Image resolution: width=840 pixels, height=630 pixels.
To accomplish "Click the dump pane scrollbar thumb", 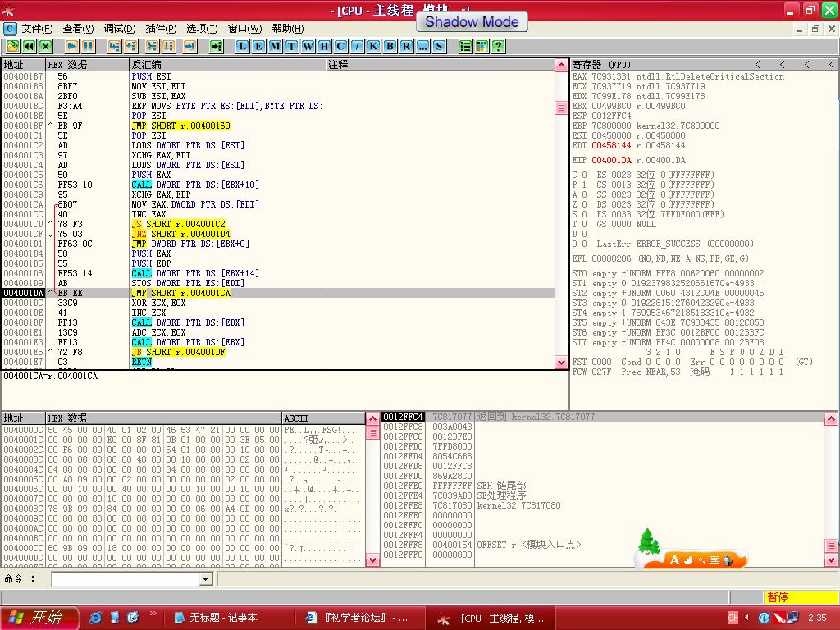I will point(372,432).
